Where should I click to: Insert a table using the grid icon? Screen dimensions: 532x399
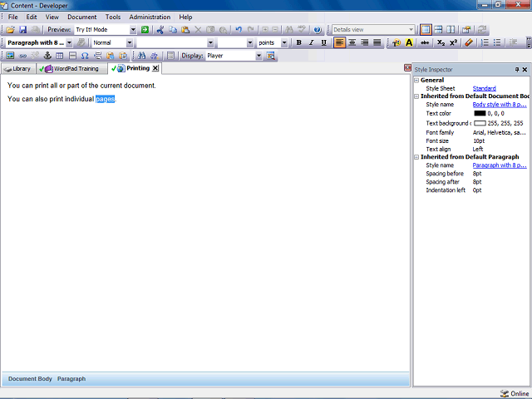[x=60, y=56]
